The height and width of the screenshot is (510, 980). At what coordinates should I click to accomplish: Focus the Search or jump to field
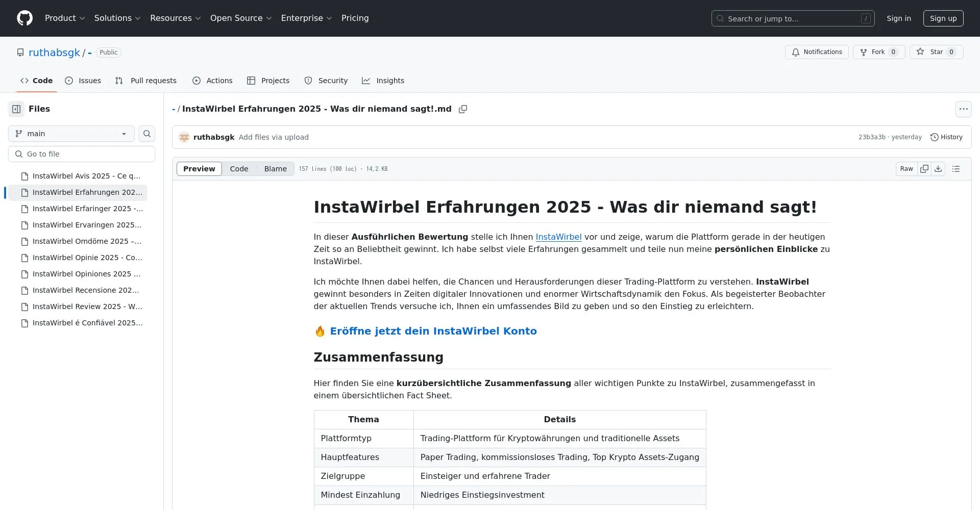pyautogui.click(x=793, y=18)
